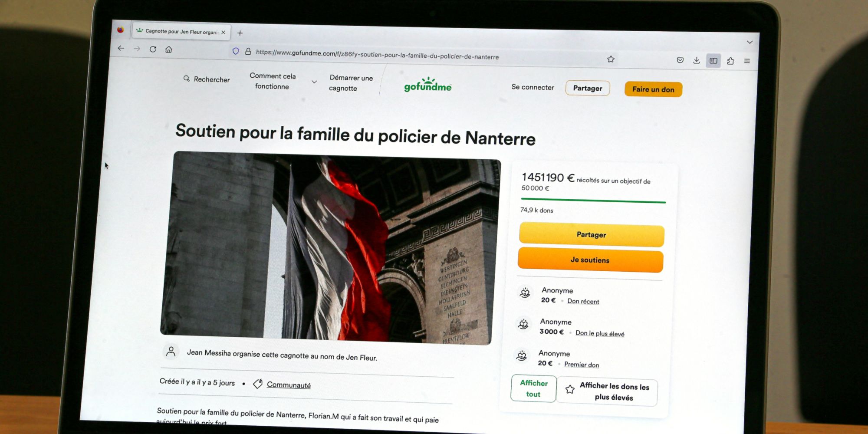Click the browser back arrow
Viewport: 868px width, 434px height.
pyautogui.click(x=121, y=48)
